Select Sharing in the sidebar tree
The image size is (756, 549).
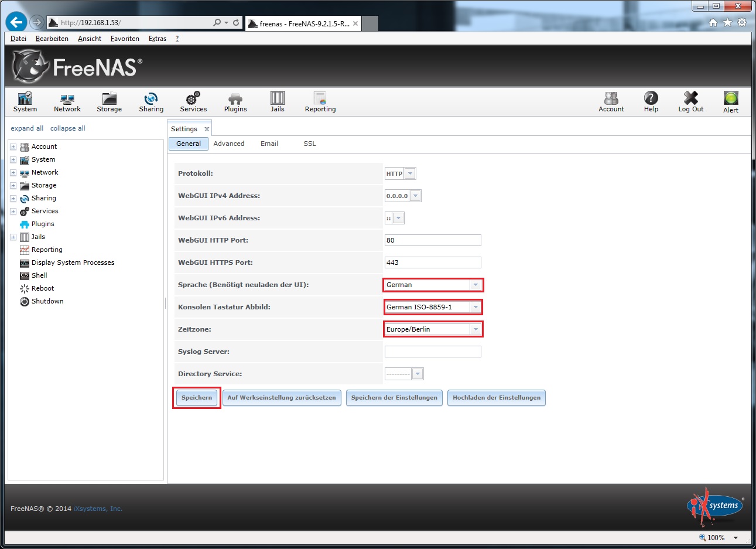[44, 198]
